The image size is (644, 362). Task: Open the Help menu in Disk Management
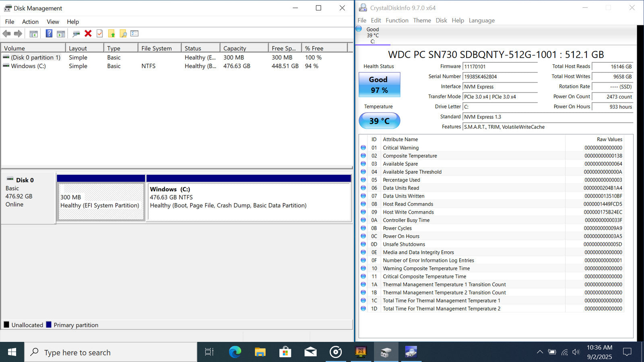pyautogui.click(x=73, y=22)
